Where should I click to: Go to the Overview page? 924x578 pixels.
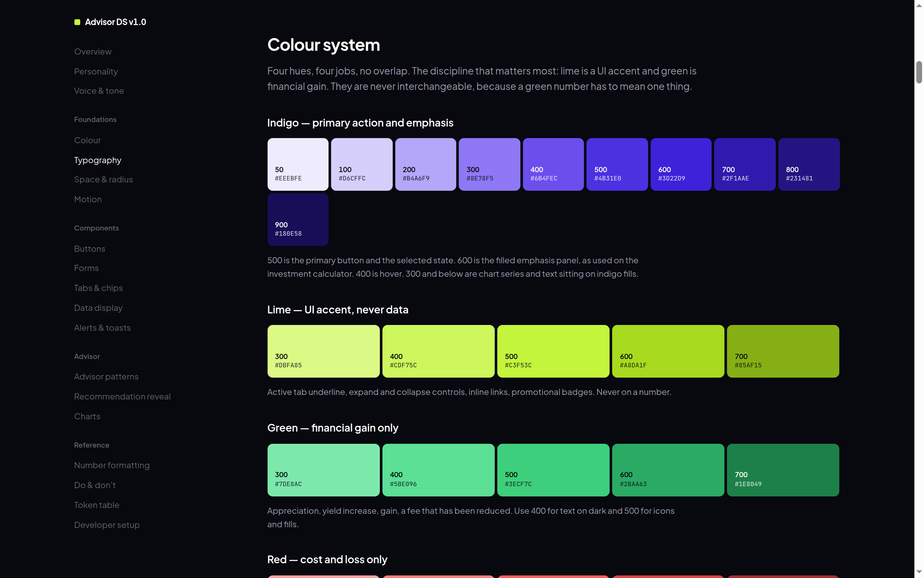93,52
